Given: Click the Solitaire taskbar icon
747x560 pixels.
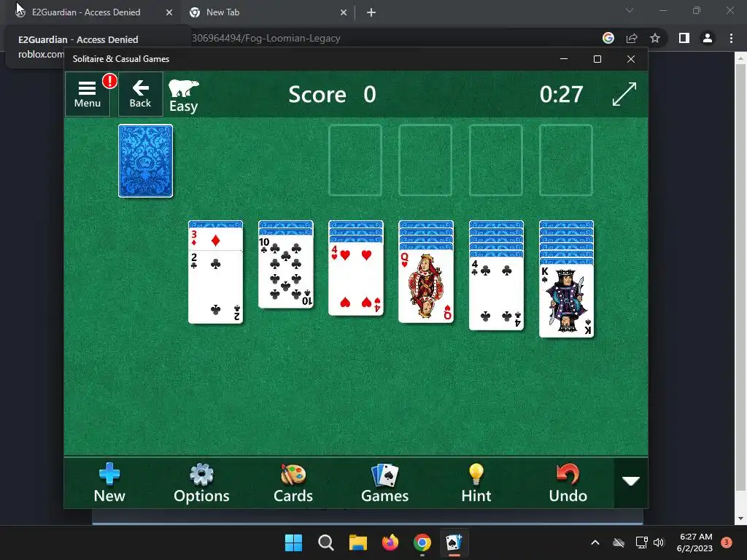Looking at the screenshot, I should [x=454, y=542].
